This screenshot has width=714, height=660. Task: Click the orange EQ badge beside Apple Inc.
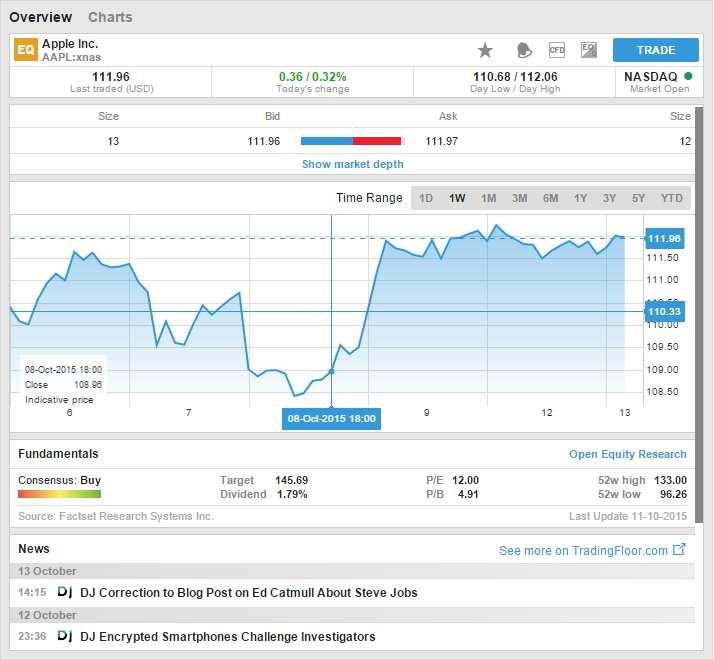coord(26,50)
